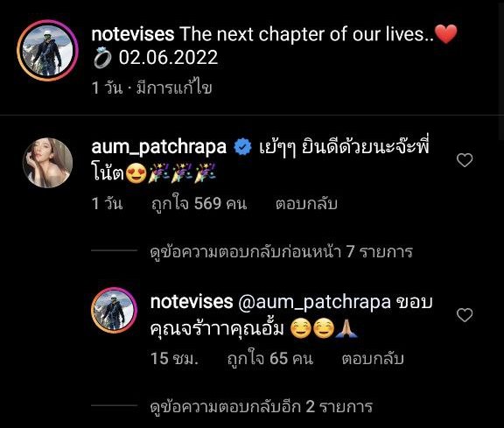View the 65 likes on notevises reply
The width and height of the screenshot is (504, 428).
270,358
